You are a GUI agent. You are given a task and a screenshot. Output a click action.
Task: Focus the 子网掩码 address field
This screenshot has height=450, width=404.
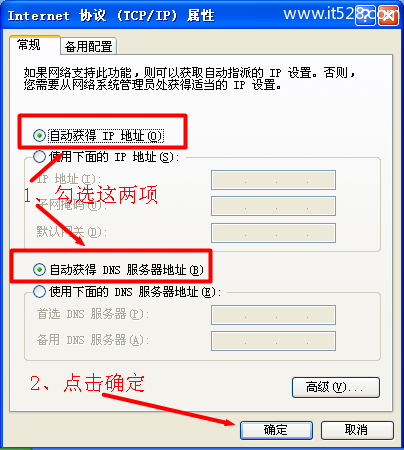click(x=273, y=206)
